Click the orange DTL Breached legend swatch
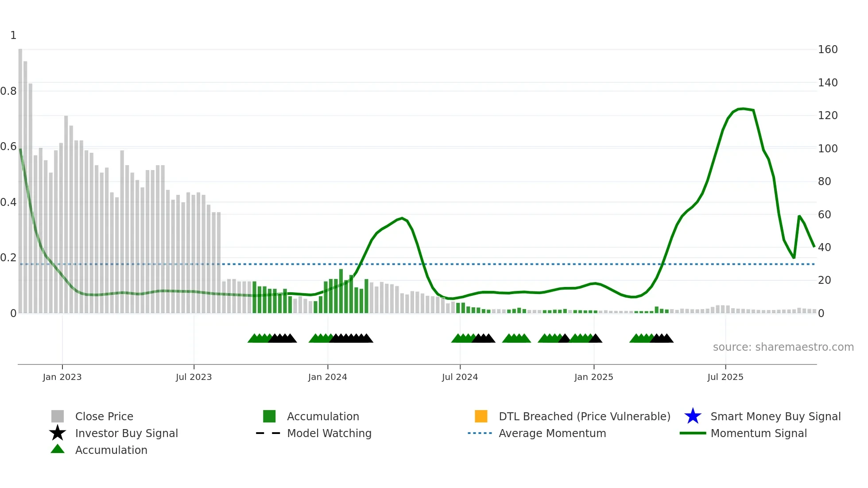The height and width of the screenshot is (488, 868). (481, 416)
